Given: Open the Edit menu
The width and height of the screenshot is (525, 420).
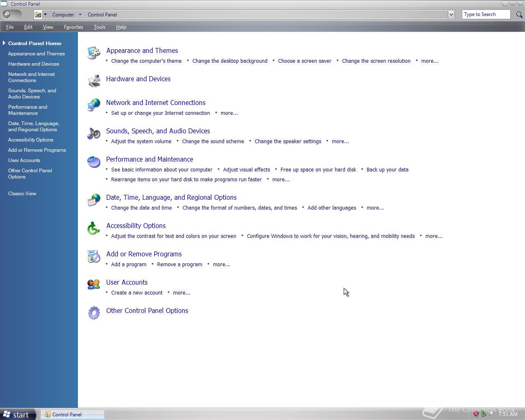Looking at the screenshot, I should pos(28,27).
